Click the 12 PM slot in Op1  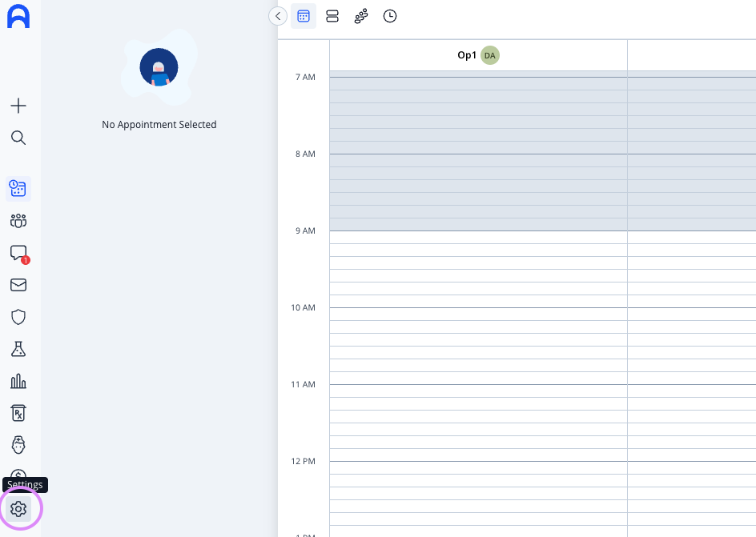(x=478, y=467)
